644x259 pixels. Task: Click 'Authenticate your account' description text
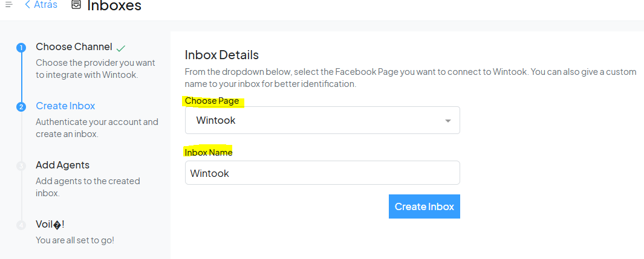pos(97,128)
